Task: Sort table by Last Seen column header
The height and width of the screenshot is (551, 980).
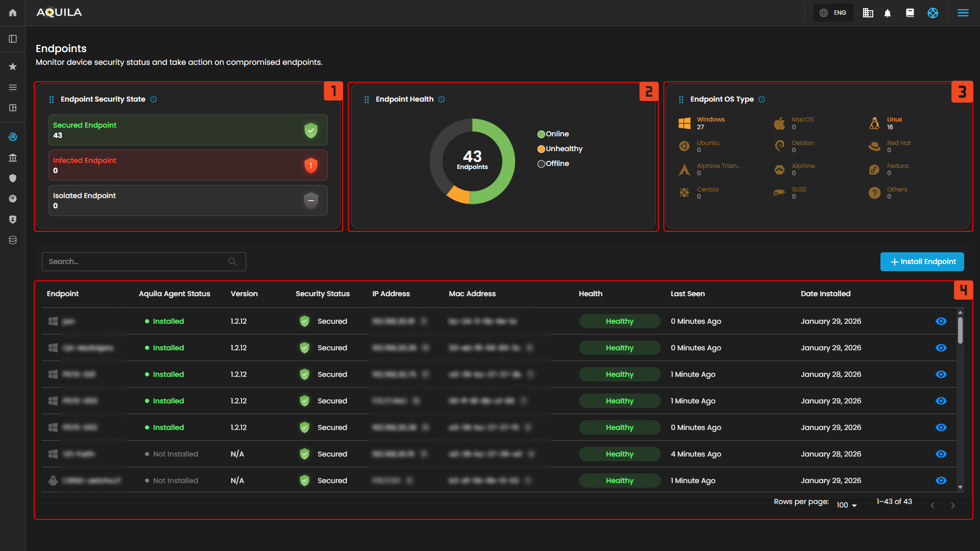Action: point(687,294)
